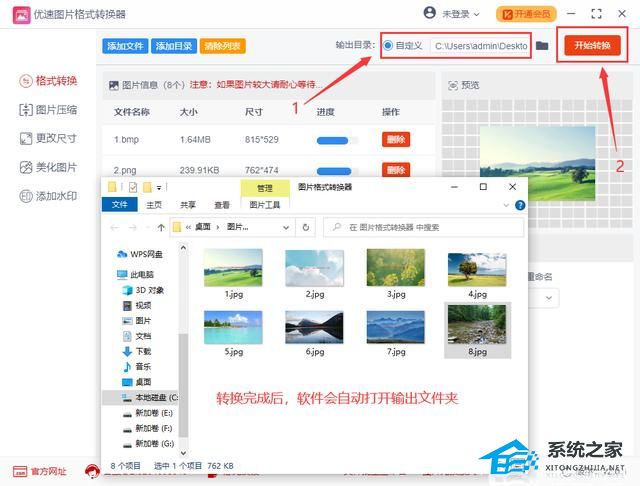Viewport: 640px width, 486px height.
Task: Click the 管理 contextual tab
Action: click(264, 188)
